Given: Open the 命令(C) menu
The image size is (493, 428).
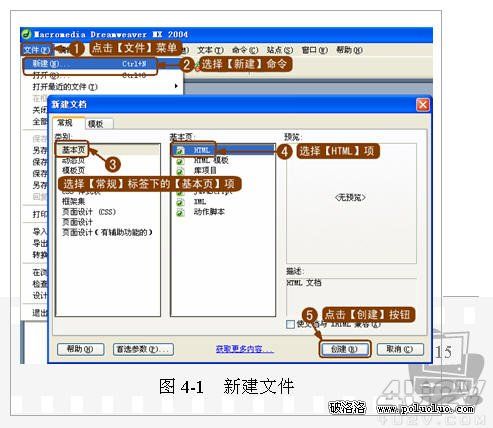Looking at the screenshot, I should point(245,50).
